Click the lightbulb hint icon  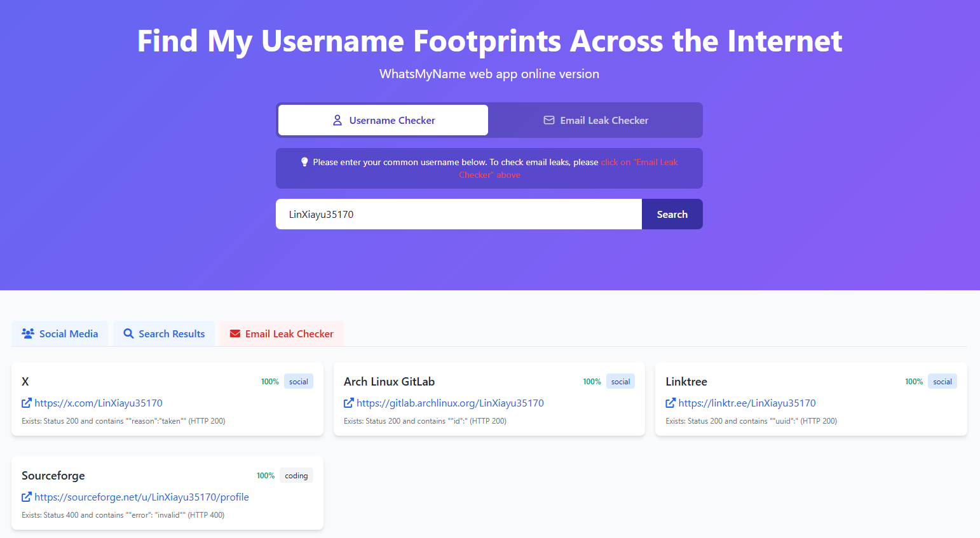point(304,162)
